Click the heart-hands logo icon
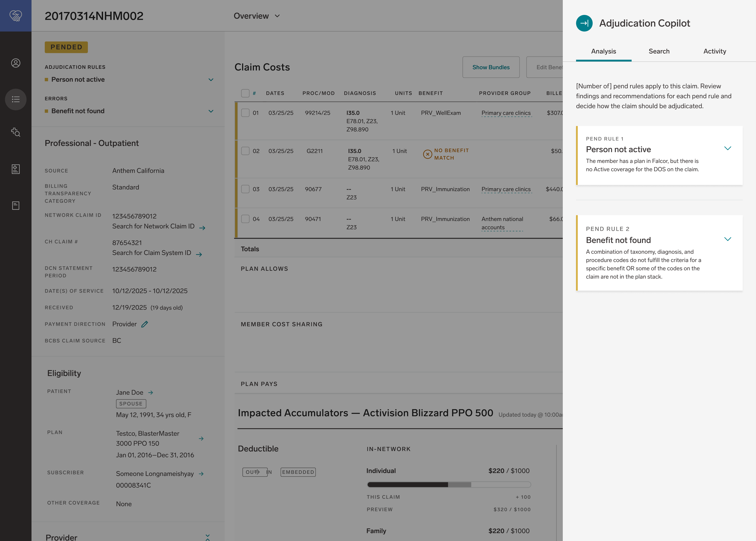Viewport: 756px width, 541px height. [x=16, y=16]
